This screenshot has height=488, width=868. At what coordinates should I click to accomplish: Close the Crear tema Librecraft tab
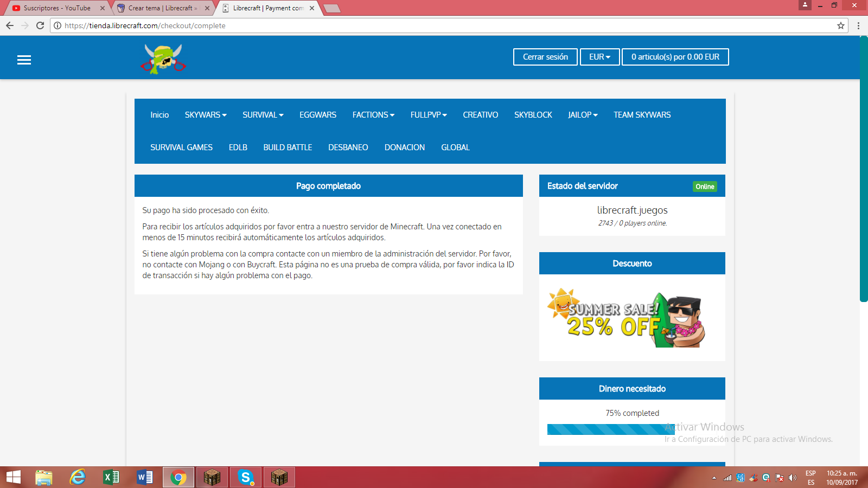coord(207,8)
